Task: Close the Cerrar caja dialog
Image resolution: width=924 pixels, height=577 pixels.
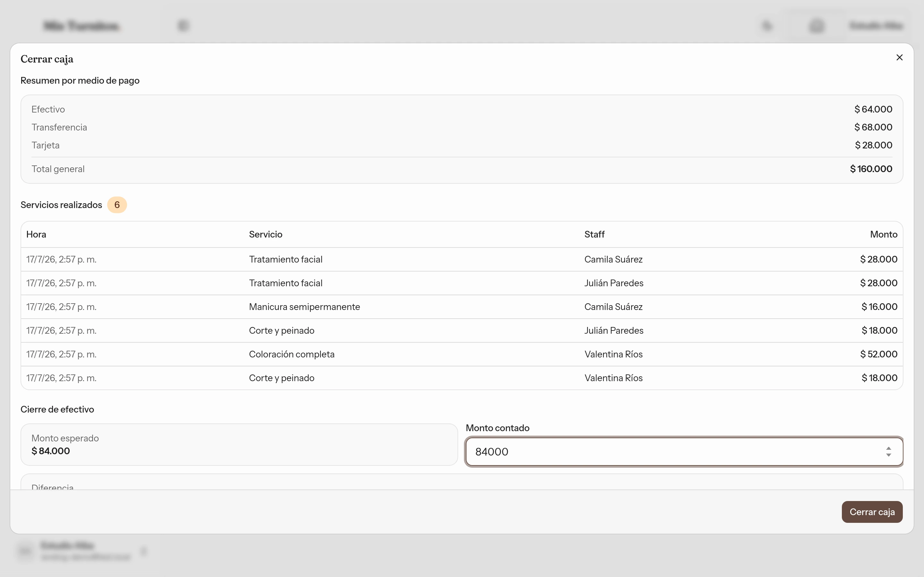Action: [899, 58]
